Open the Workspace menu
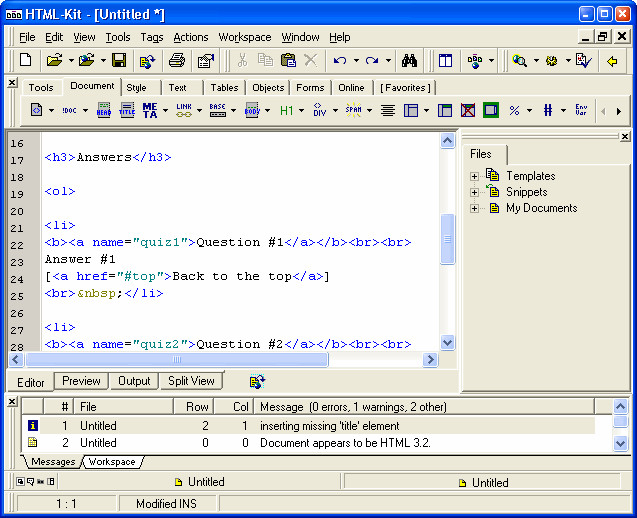The height and width of the screenshot is (518, 637). [245, 37]
